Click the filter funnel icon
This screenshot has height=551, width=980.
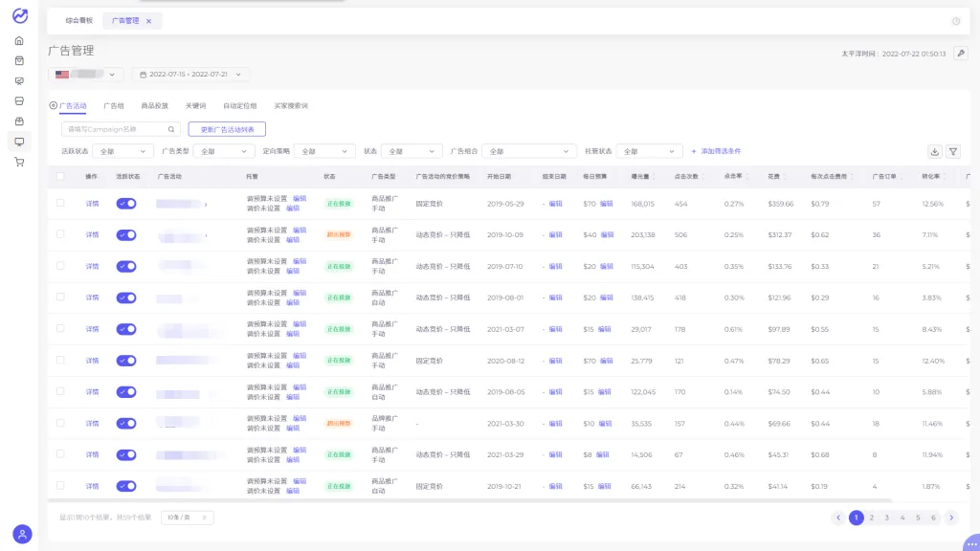(953, 151)
